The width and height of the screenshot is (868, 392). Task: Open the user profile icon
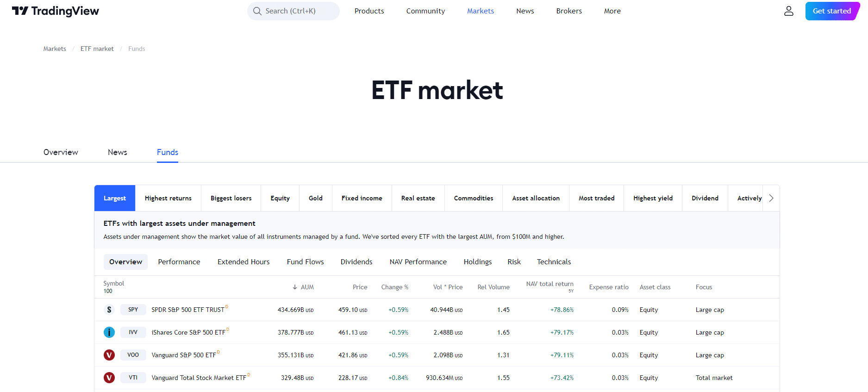tap(788, 11)
